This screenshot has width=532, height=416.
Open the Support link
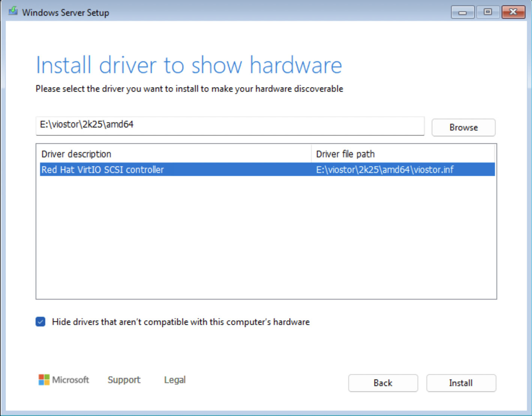coord(124,380)
